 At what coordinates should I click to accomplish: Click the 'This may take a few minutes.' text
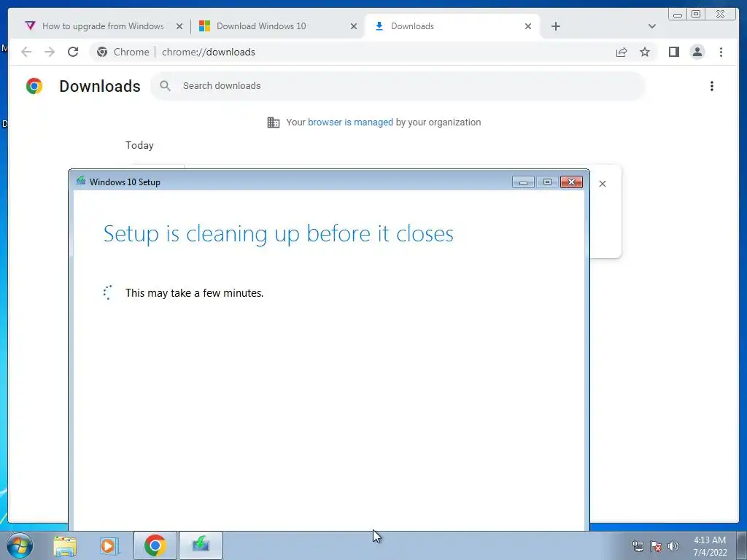(194, 293)
